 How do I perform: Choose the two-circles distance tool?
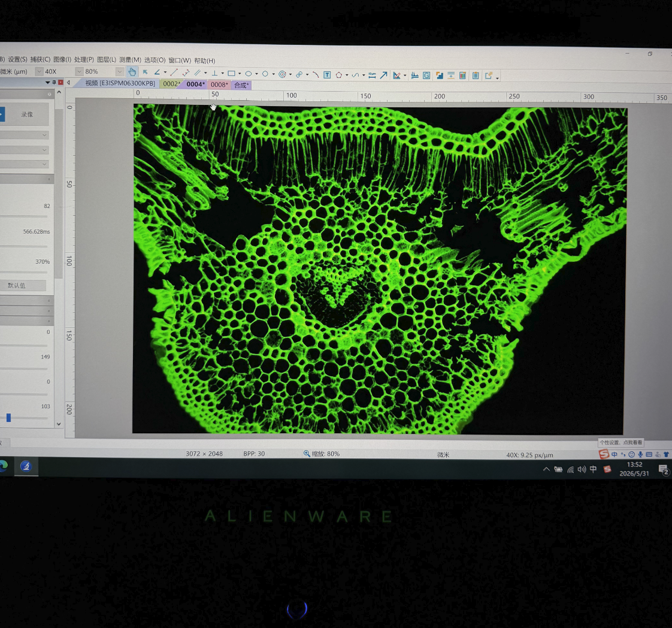tap(299, 74)
